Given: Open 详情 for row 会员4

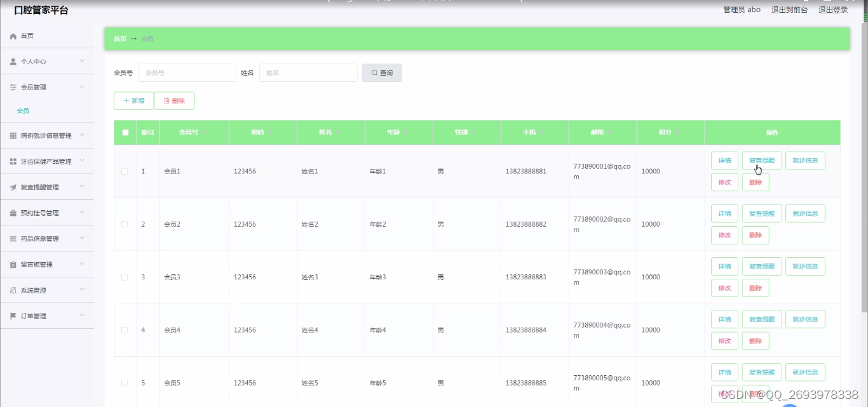Looking at the screenshot, I should (724, 319).
